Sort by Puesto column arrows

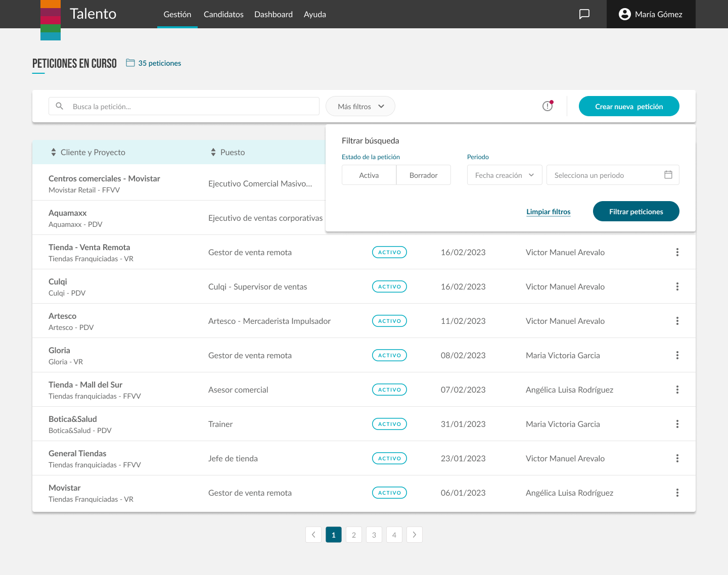click(x=213, y=152)
